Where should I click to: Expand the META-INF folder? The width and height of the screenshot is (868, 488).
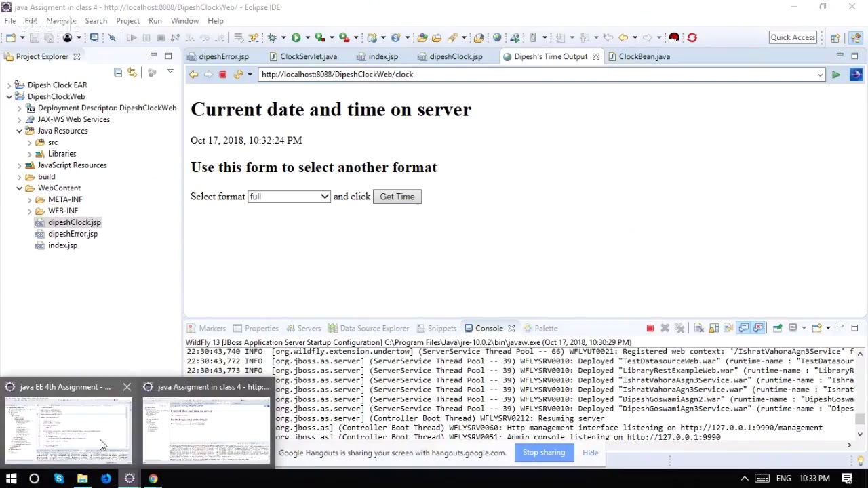click(x=29, y=200)
